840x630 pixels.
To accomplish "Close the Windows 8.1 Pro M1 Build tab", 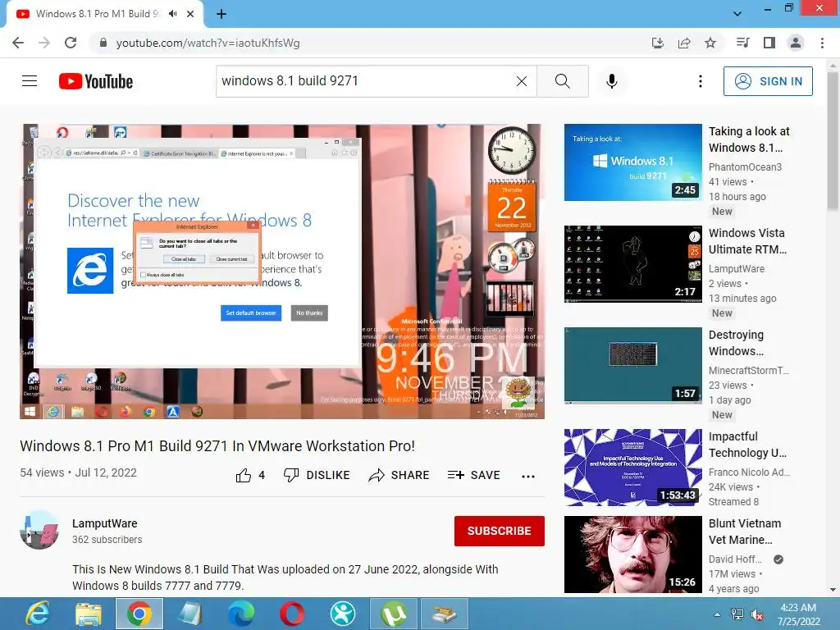I will click(x=190, y=14).
